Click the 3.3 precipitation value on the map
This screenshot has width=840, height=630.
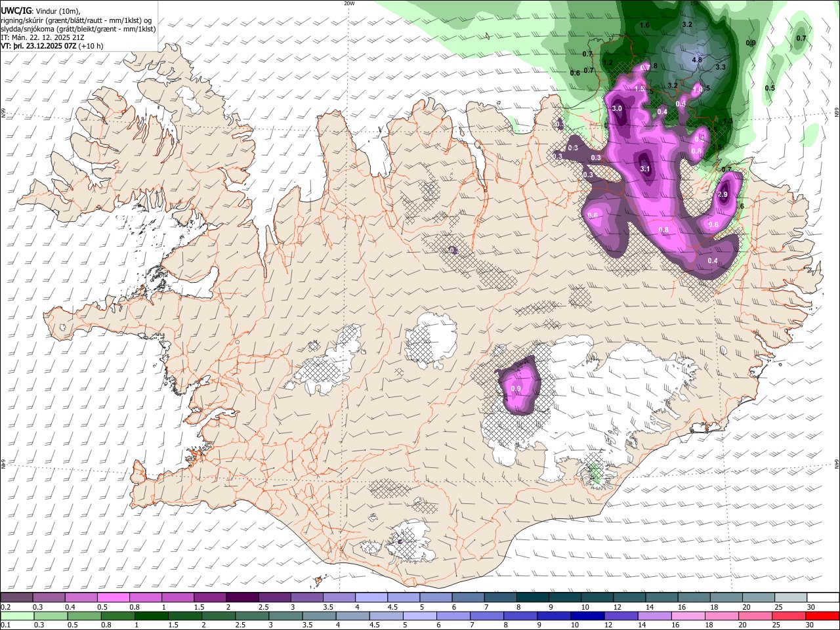pyautogui.click(x=721, y=67)
